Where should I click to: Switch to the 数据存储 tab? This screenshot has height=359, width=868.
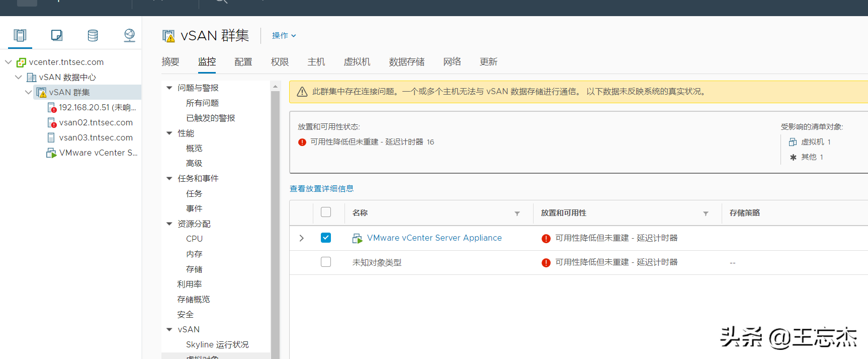[x=407, y=62]
